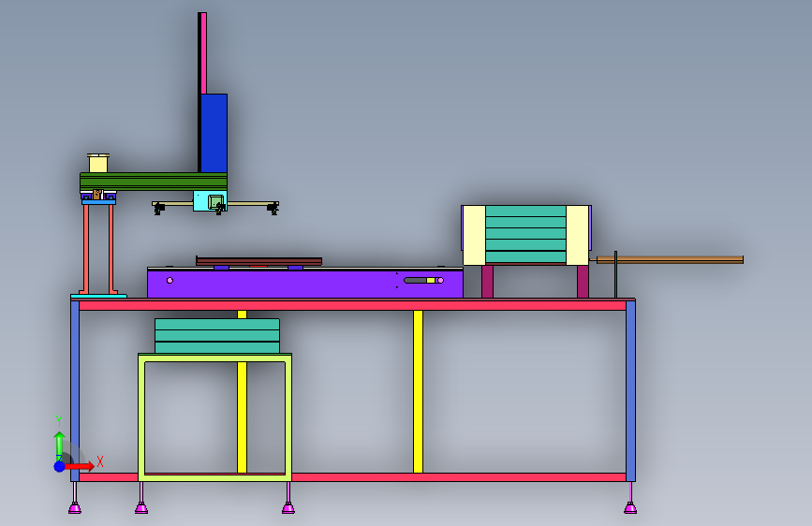
Task: Select the left cream side panel of the tray magazine
Action: [x=474, y=236]
